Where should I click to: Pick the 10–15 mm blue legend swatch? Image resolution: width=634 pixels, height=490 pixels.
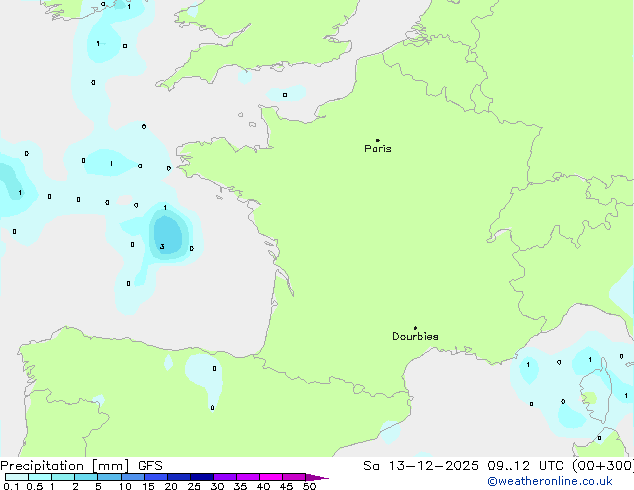click(132, 477)
